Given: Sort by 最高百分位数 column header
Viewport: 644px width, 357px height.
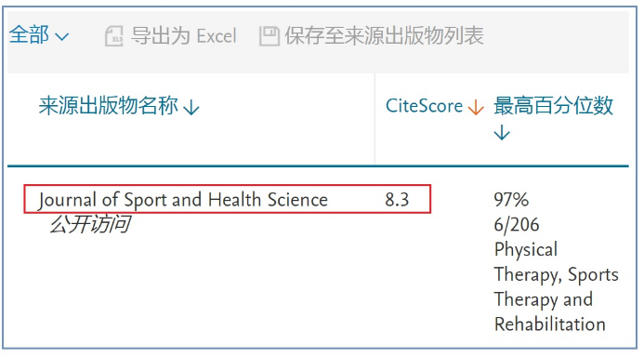Looking at the screenshot, I should point(553,106).
